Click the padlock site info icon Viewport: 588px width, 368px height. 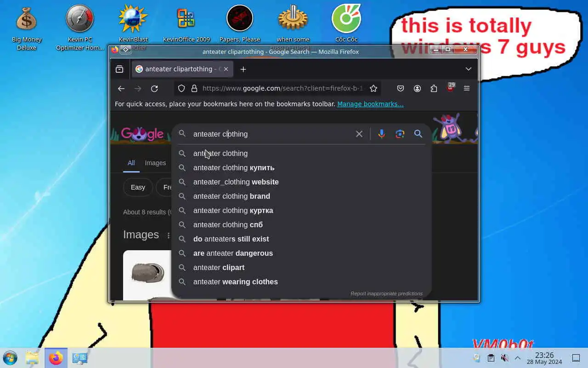pos(194,88)
